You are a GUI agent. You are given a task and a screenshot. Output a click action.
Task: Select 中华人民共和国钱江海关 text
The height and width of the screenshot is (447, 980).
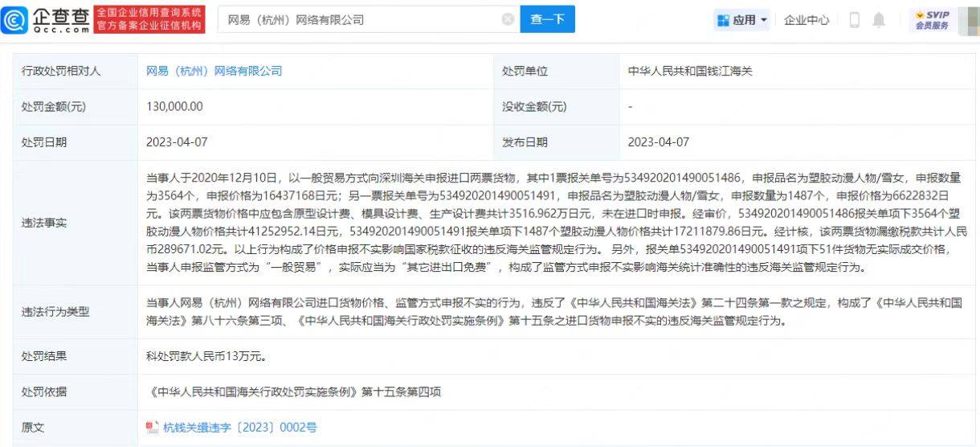pos(690,71)
